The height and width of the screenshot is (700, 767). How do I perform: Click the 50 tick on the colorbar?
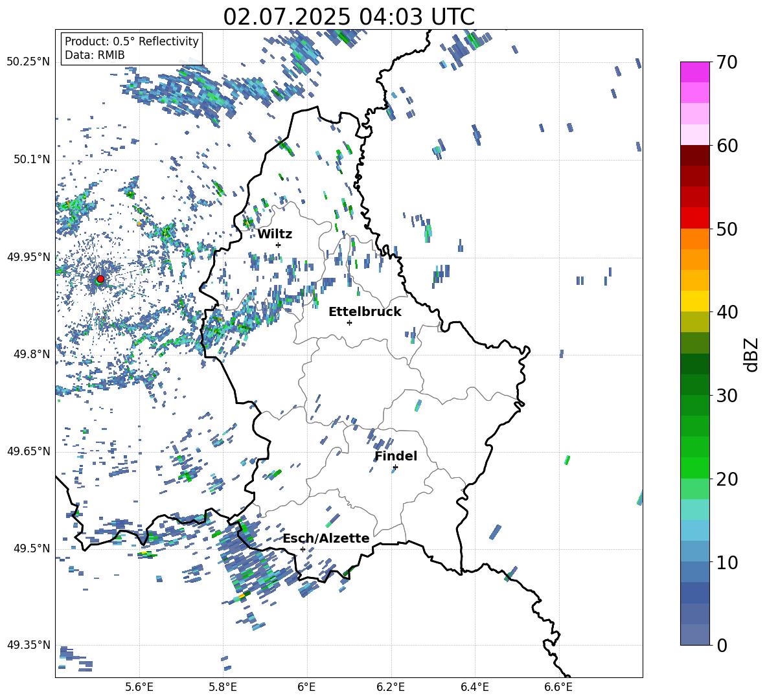(726, 229)
